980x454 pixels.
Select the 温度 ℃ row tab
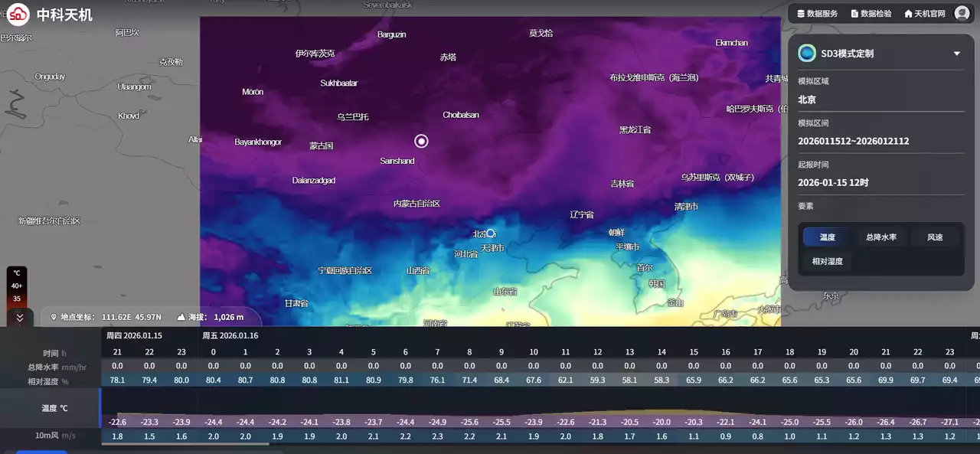click(54, 408)
